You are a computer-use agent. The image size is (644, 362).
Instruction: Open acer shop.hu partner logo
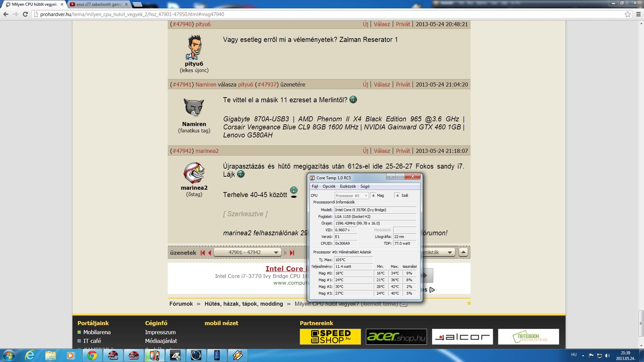(396, 337)
